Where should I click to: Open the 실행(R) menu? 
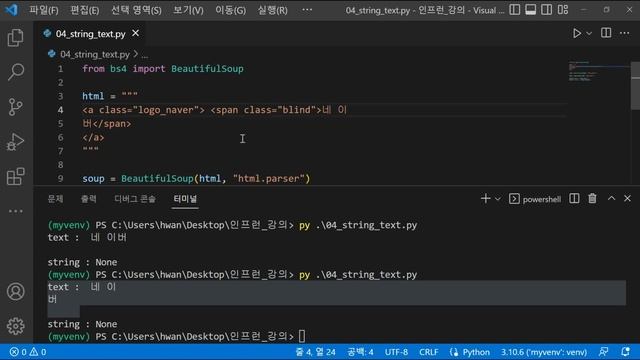(273, 10)
